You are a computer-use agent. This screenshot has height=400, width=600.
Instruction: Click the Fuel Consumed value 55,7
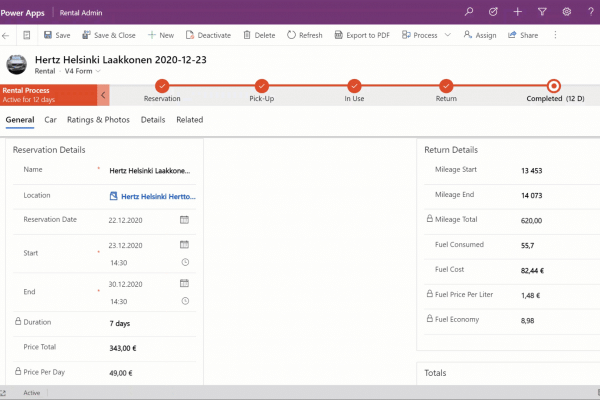pos(527,245)
